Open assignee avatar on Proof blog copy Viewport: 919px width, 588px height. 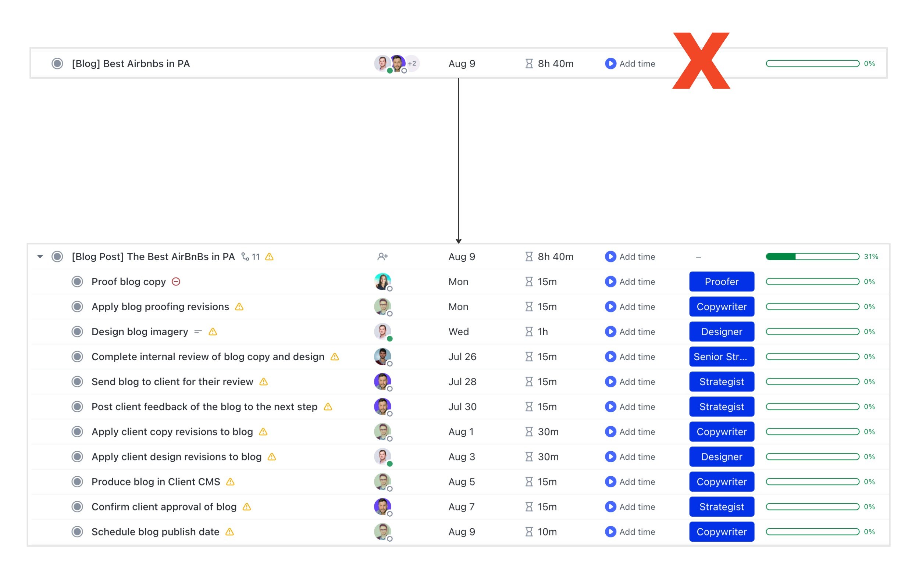pyautogui.click(x=383, y=282)
